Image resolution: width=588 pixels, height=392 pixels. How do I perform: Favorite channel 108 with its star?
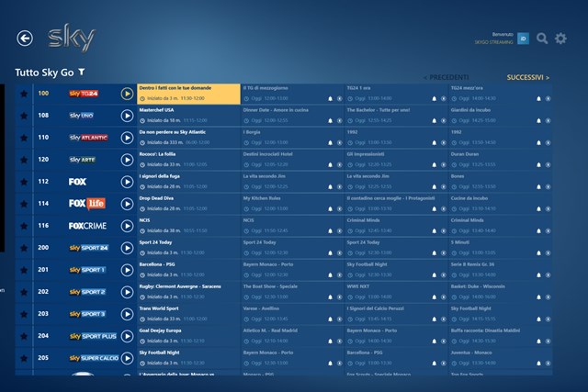point(24,116)
